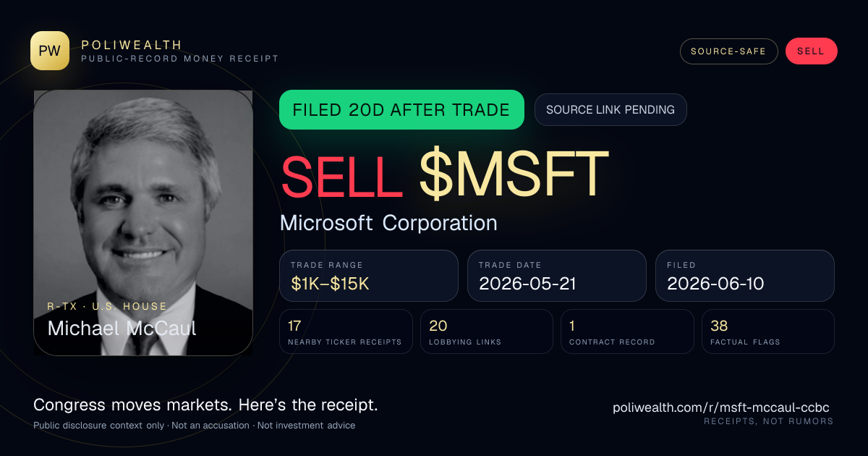This screenshot has height=456, width=868.
Task: Select the SOURCE-SAFE badge
Action: [x=728, y=51]
